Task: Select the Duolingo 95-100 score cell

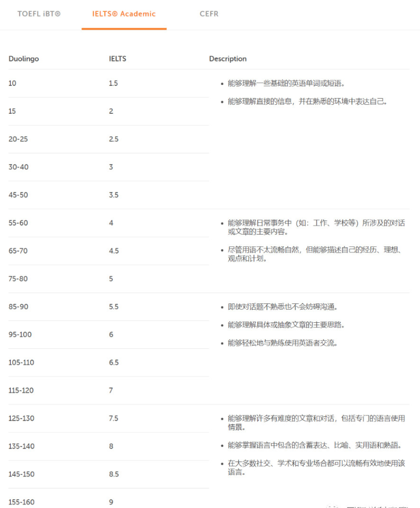Action: pyautogui.click(x=20, y=334)
